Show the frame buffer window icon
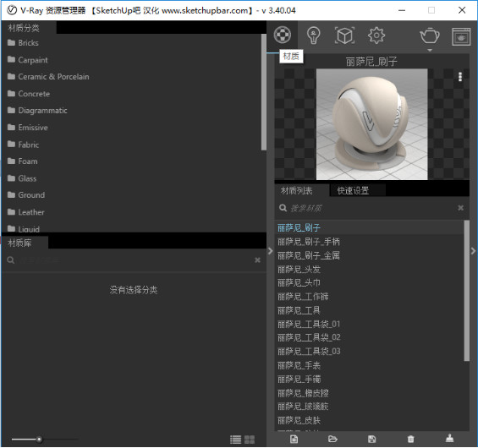 point(461,36)
